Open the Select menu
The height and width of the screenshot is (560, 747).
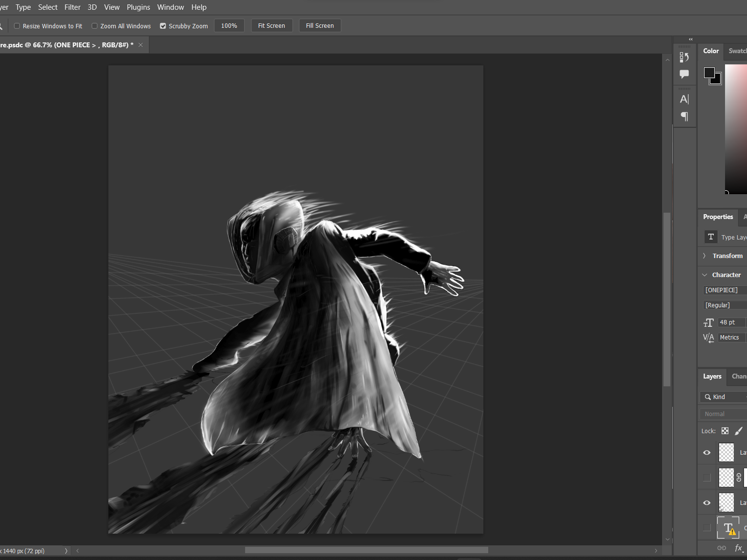coord(48,7)
